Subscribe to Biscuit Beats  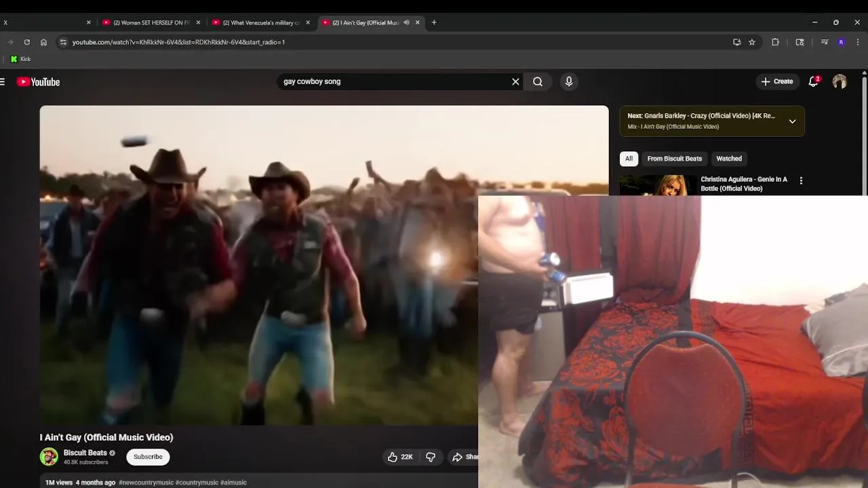coord(148,457)
